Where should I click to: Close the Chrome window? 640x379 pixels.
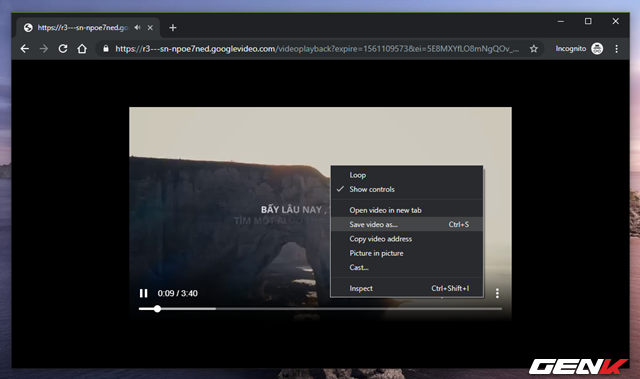pyautogui.click(x=616, y=21)
